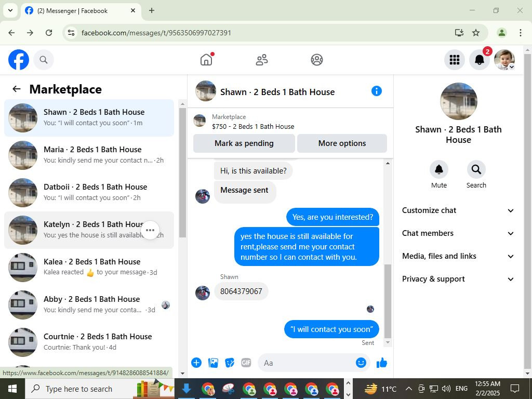Send a thumbs-up like
The height and width of the screenshot is (399, 532).
[382, 363]
